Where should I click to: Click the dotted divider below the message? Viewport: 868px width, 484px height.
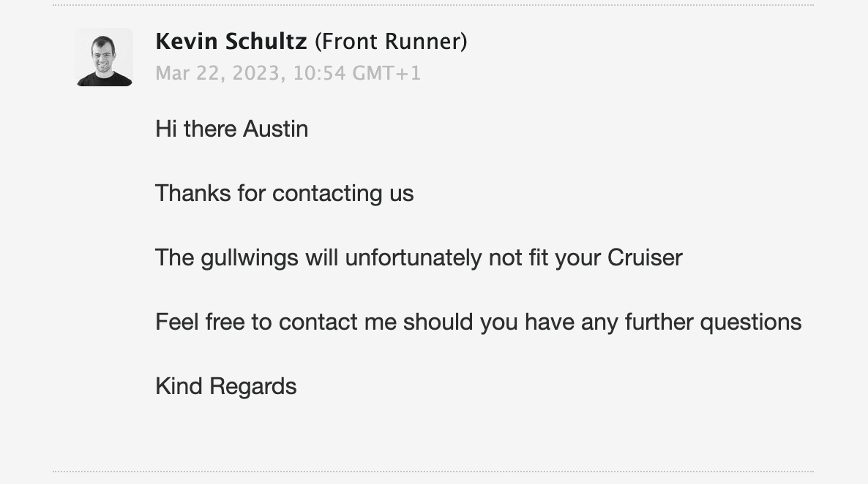(433, 472)
